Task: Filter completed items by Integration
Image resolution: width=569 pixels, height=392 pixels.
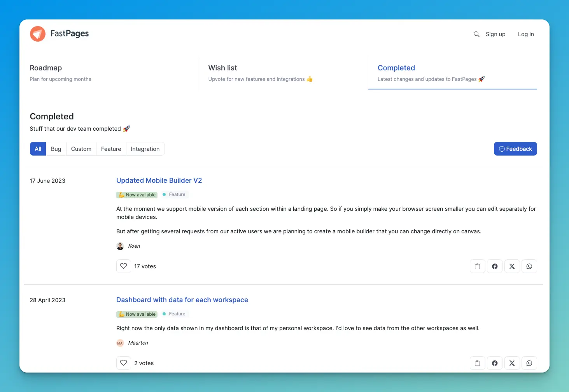Action: tap(145, 149)
